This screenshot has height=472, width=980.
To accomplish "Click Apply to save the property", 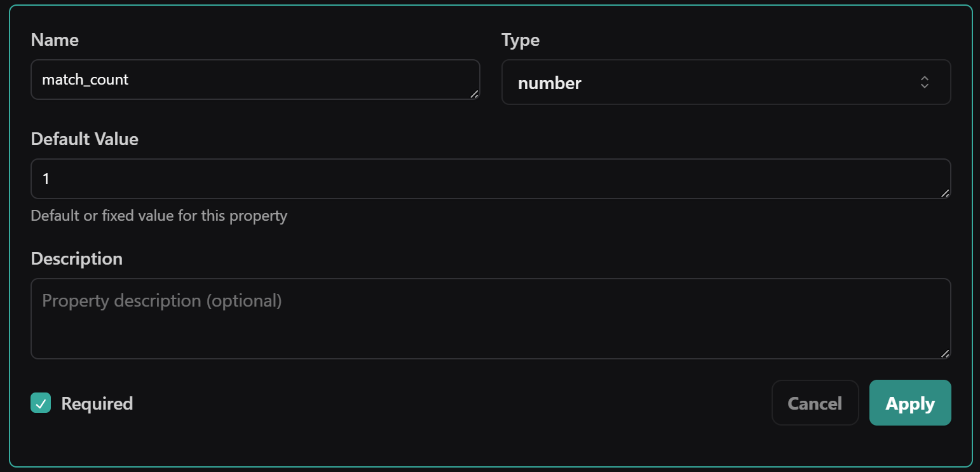I will point(910,403).
